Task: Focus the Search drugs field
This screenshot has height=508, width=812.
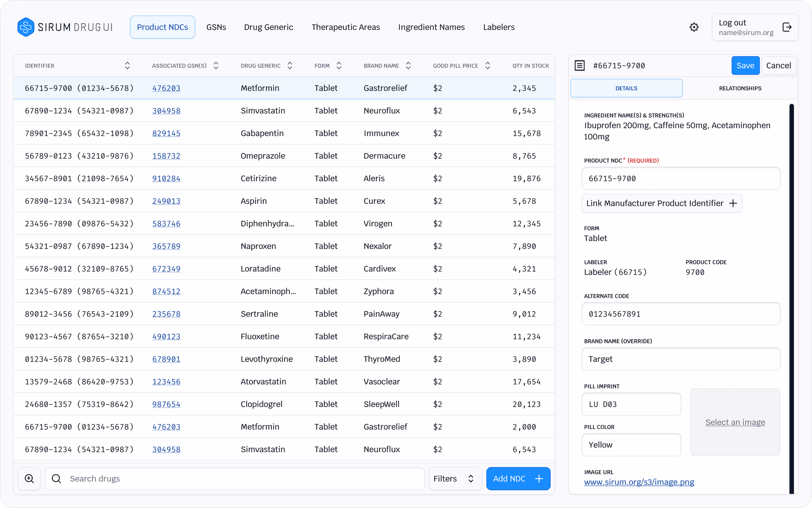Action: tap(235, 478)
